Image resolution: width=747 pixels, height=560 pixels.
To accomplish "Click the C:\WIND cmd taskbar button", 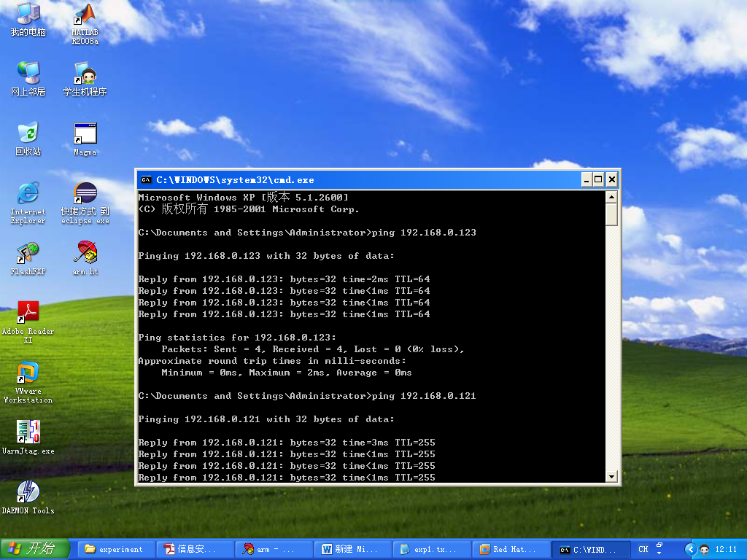I will point(590,550).
